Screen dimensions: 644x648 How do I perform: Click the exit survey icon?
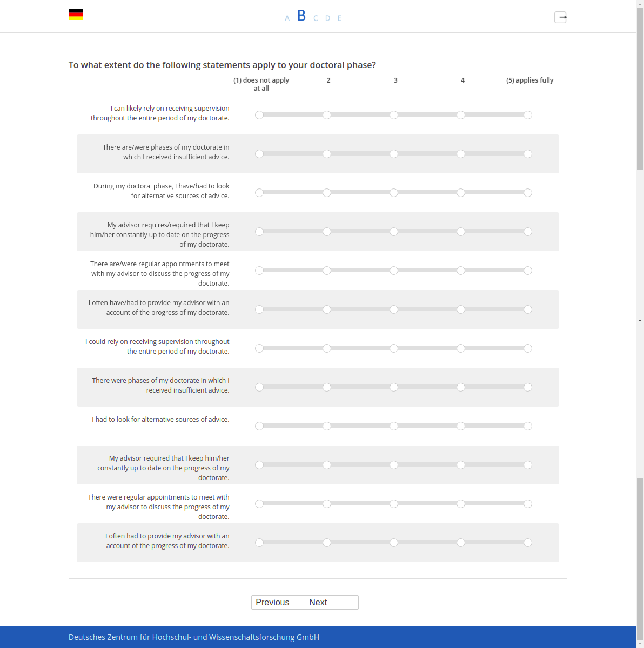561,17
